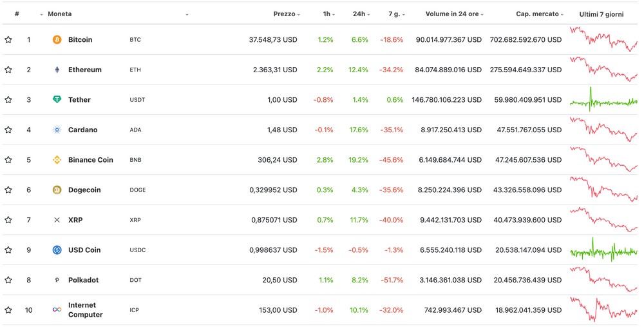Click the USD Coin logo icon

click(57, 250)
